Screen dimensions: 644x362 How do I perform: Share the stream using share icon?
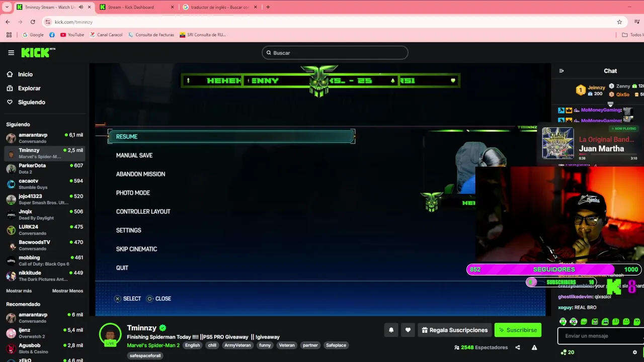[518, 347]
